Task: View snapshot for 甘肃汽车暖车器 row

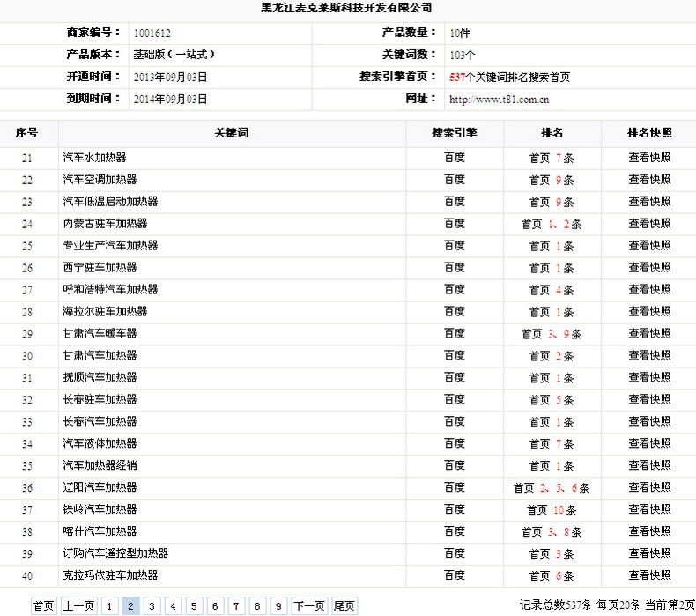Action: point(649,333)
